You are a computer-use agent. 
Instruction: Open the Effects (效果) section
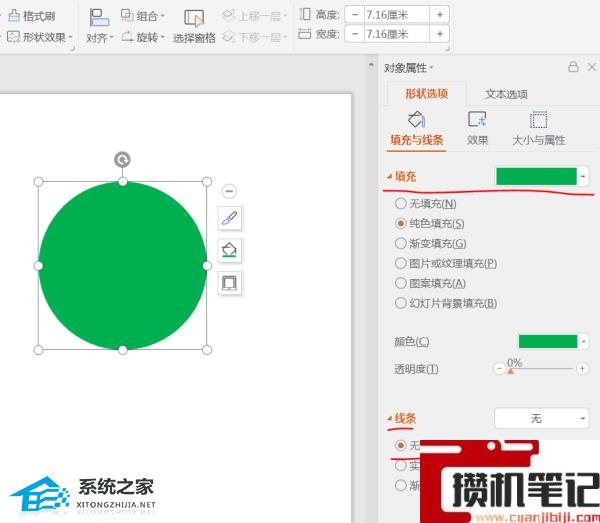(477, 129)
